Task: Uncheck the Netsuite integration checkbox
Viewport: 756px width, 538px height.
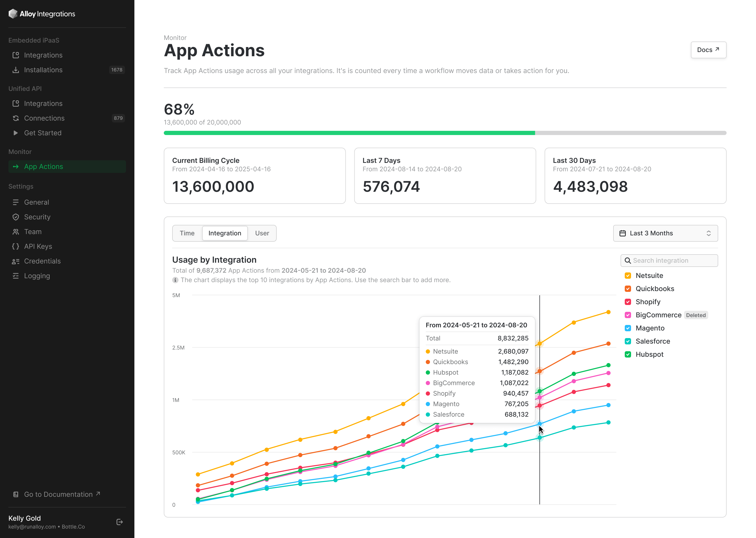Action: pos(628,276)
